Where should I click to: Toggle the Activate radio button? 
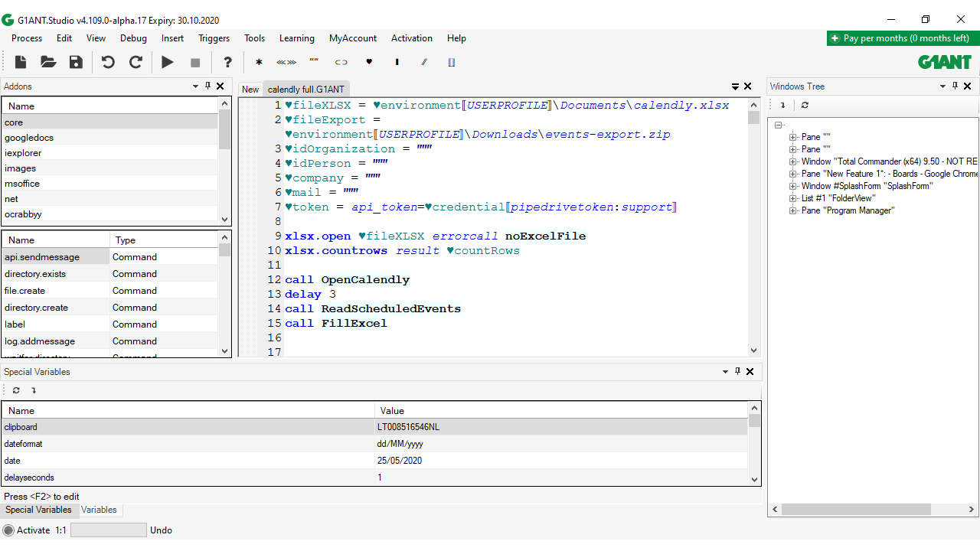pyautogui.click(x=8, y=530)
